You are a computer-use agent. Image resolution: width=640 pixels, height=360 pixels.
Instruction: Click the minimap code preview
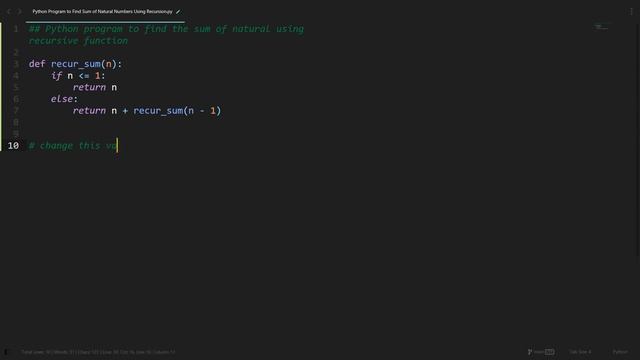[601, 27]
